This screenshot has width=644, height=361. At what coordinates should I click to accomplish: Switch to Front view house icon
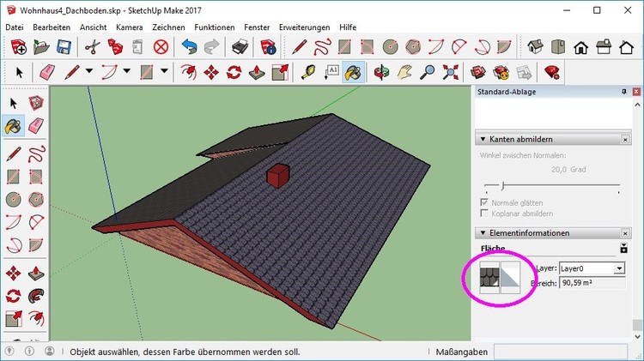click(581, 47)
